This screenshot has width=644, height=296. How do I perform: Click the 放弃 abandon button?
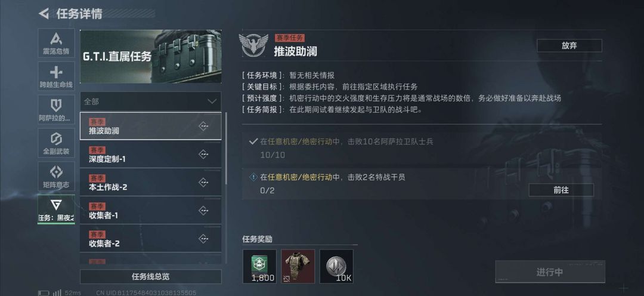click(x=569, y=45)
